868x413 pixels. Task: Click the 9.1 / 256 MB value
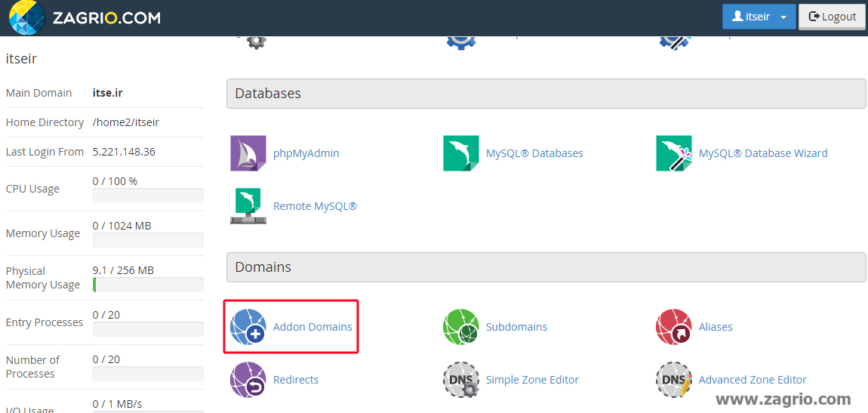[x=124, y=270]
